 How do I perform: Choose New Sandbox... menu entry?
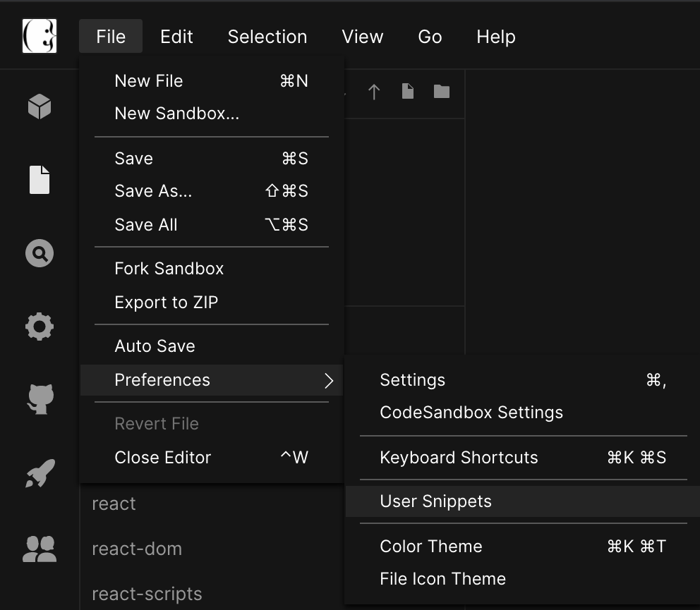click(x=212, y=114)
